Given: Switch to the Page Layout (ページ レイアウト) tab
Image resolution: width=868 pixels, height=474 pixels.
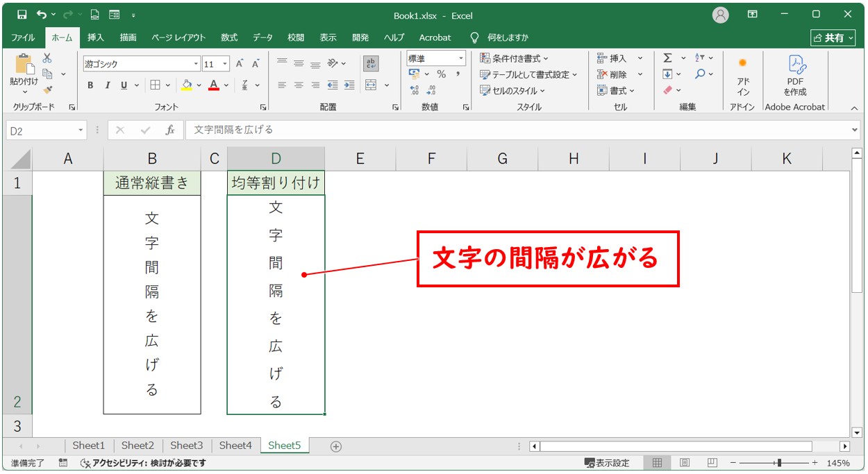Looking at the screenshot, I should (178, 37).
